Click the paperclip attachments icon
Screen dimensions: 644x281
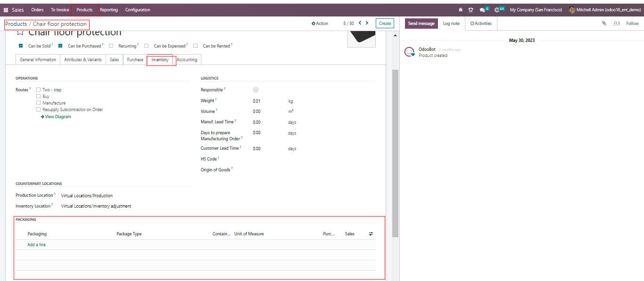604,23
